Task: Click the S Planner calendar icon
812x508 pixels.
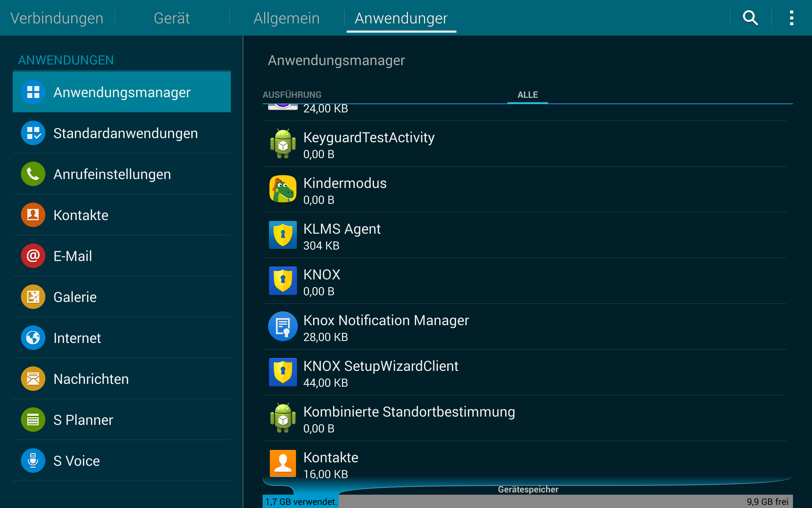Action: 33,420
